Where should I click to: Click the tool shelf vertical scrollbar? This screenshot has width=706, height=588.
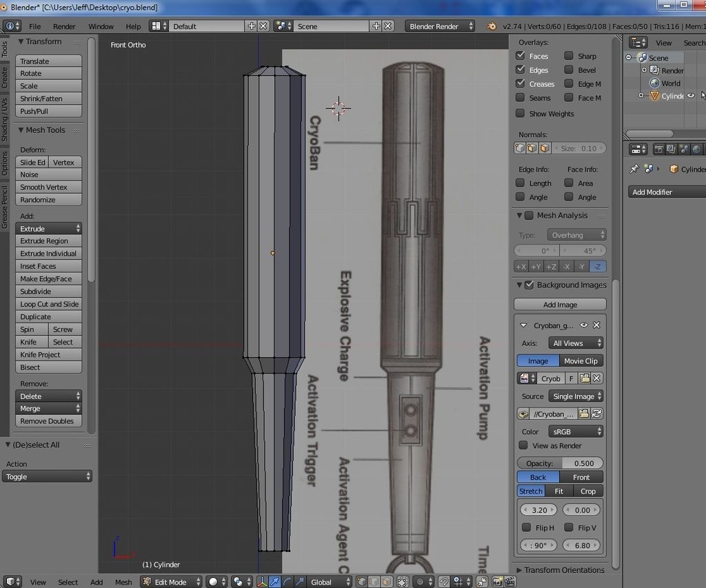tap(92, 160)
